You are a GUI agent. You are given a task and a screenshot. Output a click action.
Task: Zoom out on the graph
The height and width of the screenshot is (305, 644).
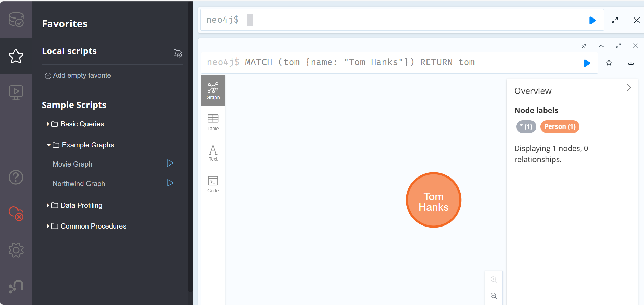pos(494,296)
